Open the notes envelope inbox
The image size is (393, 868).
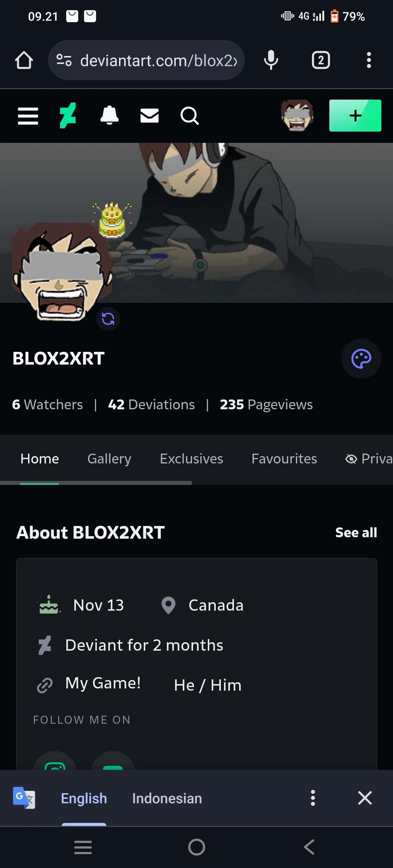(150, 116)
